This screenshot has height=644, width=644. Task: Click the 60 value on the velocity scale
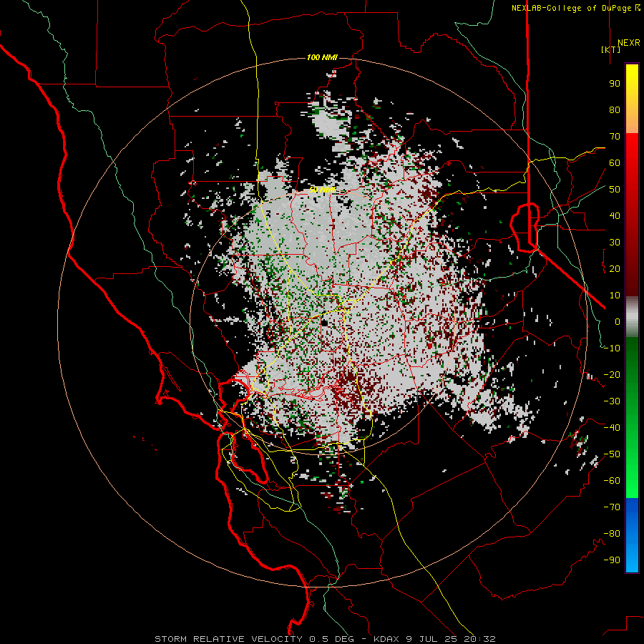[x=615, y=163]
